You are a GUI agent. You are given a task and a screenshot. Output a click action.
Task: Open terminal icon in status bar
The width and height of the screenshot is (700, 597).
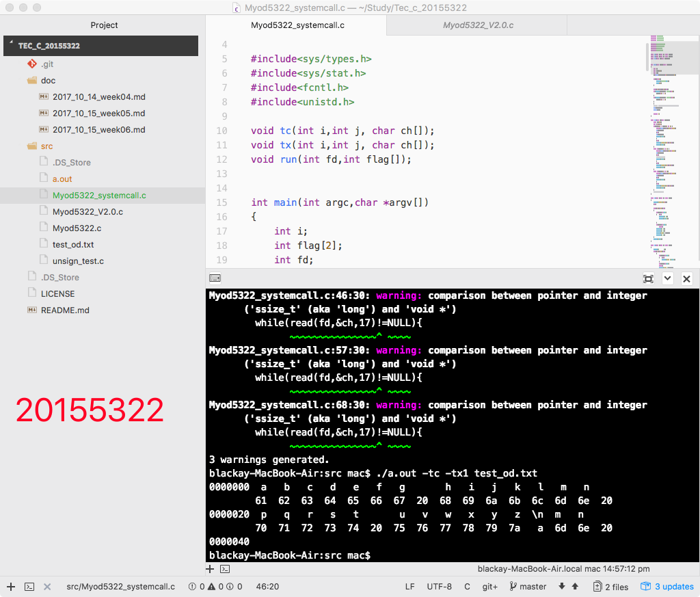point(29,587)
